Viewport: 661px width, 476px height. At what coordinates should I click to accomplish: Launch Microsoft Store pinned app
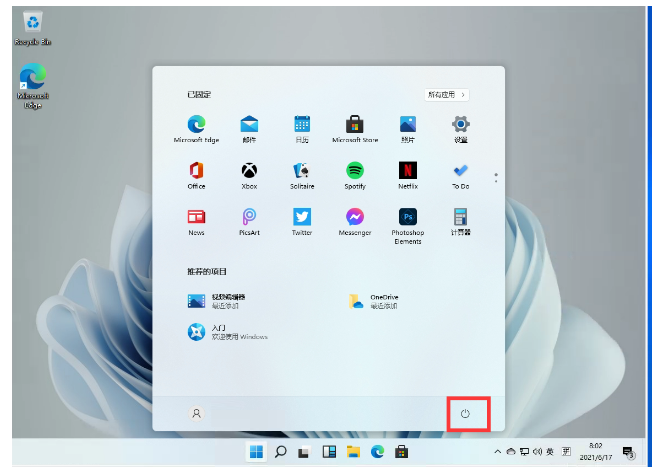(355, 129)
